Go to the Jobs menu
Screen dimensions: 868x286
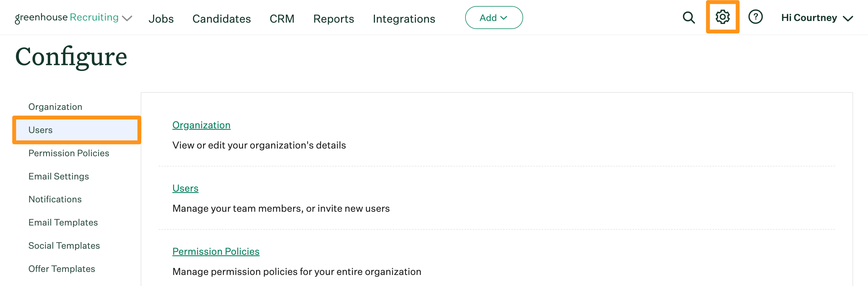[x=161, y=19]
